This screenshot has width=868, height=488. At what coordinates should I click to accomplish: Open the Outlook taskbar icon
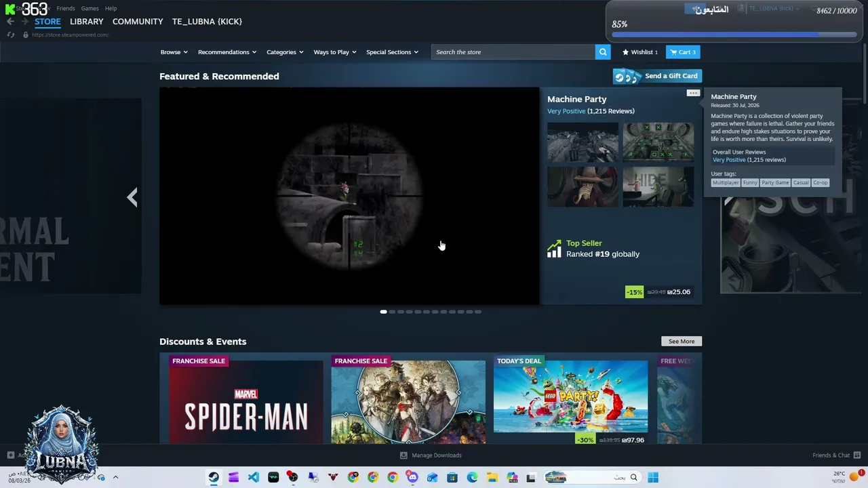432,477
